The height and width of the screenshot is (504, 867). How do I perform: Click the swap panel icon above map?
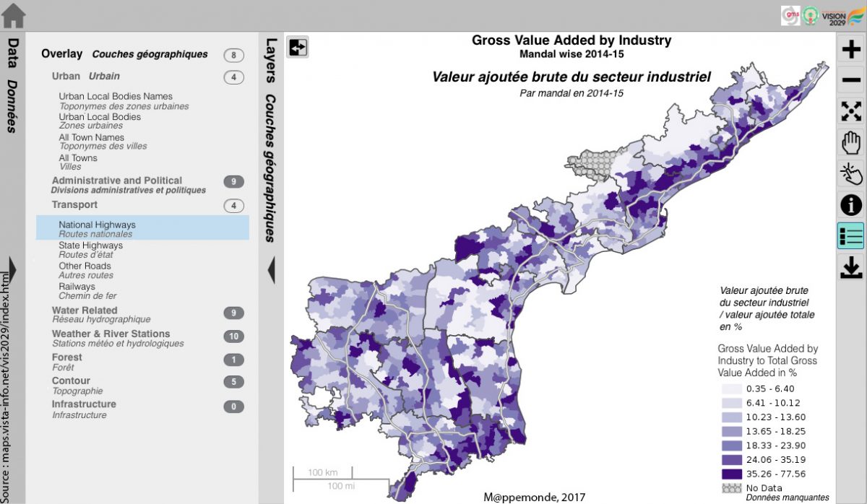(x=298, y=47)
